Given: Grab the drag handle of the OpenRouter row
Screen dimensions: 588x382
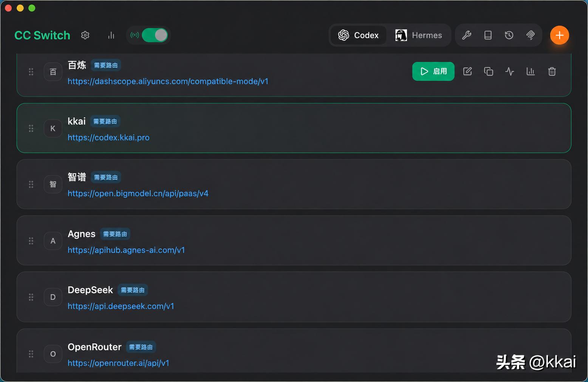Looking at the screenshot, I should pyautogui.click(x=31, y=354).
